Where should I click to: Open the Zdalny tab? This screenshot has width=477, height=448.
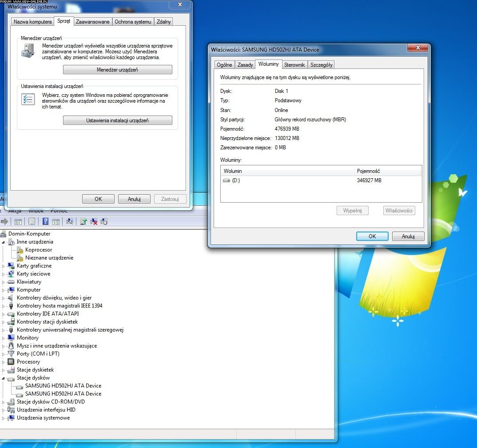coord(164,22)
